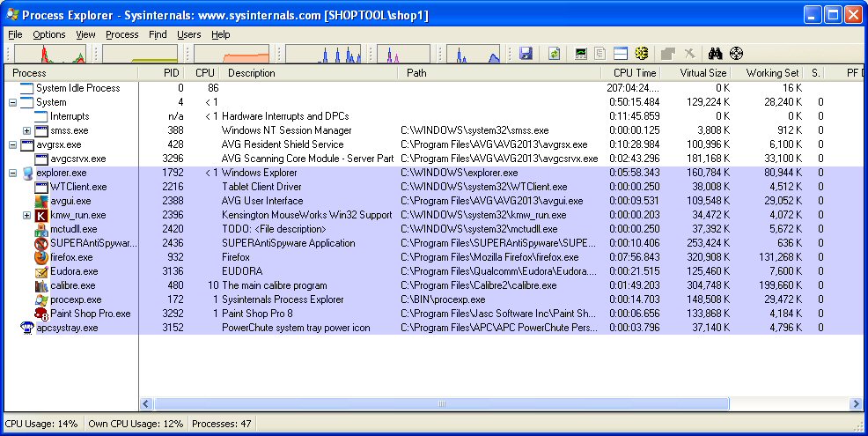Click the calibre.exe books icon
Image resolution: width=868 pixels, height=436 pixels.
41,285
